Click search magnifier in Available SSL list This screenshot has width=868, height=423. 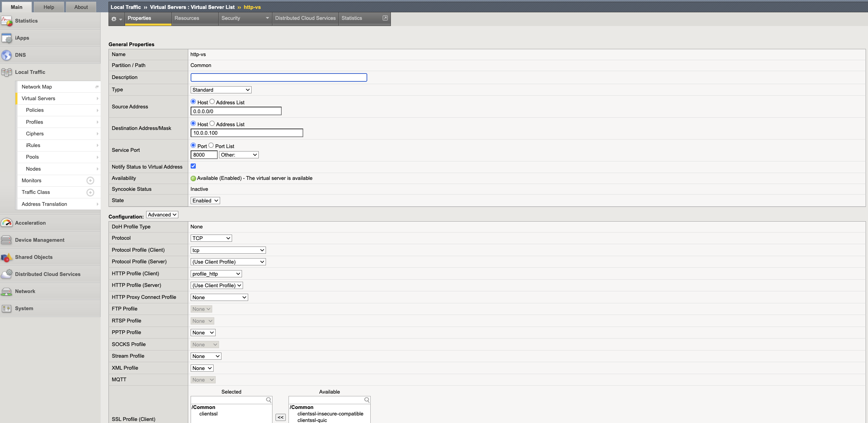pos(367,400)
